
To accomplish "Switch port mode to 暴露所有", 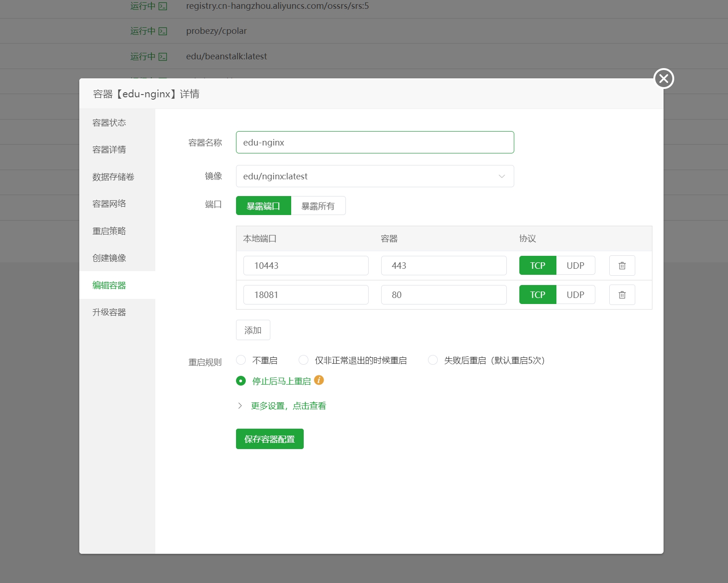I will click(318, 206).
